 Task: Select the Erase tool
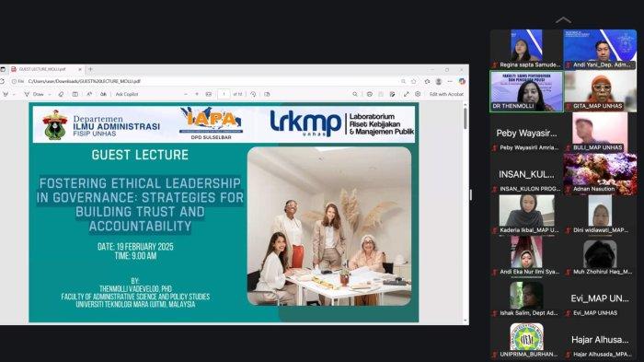(61, 94)
